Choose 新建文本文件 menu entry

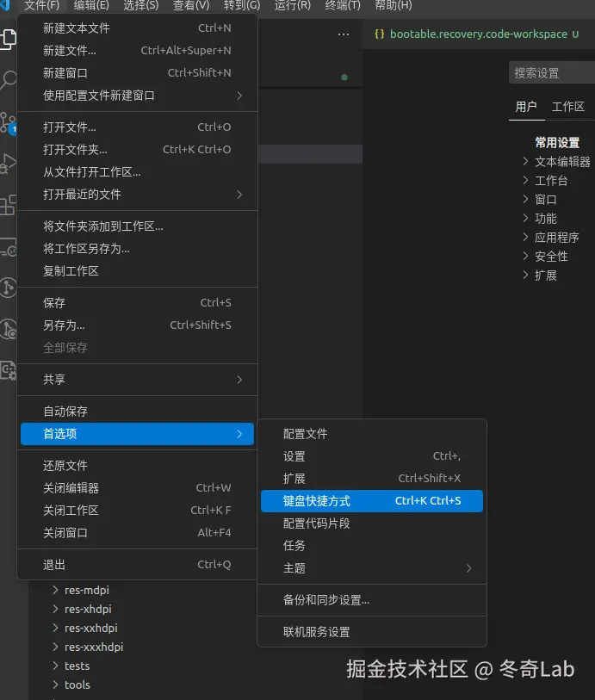137,28
